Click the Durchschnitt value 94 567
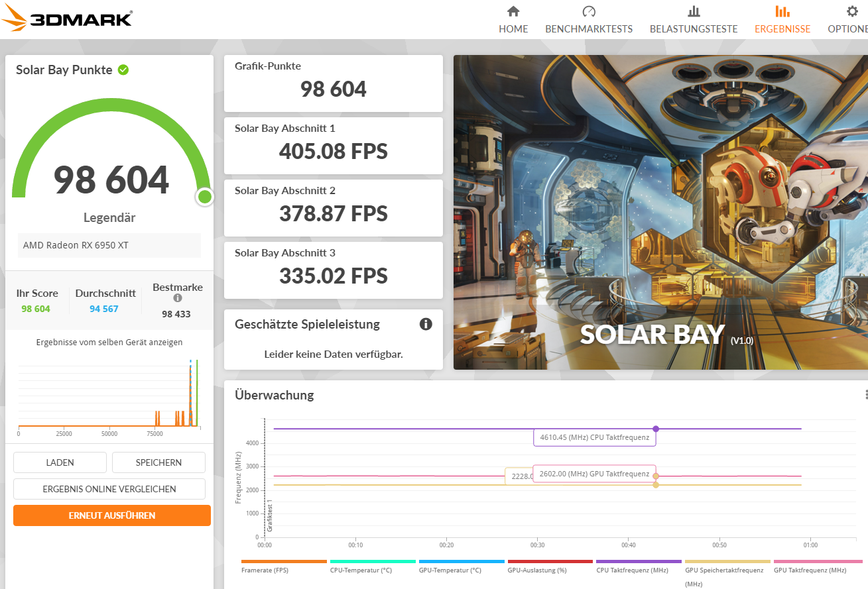Viewport: 868px width, 589px height. click(x=104, y=309)
